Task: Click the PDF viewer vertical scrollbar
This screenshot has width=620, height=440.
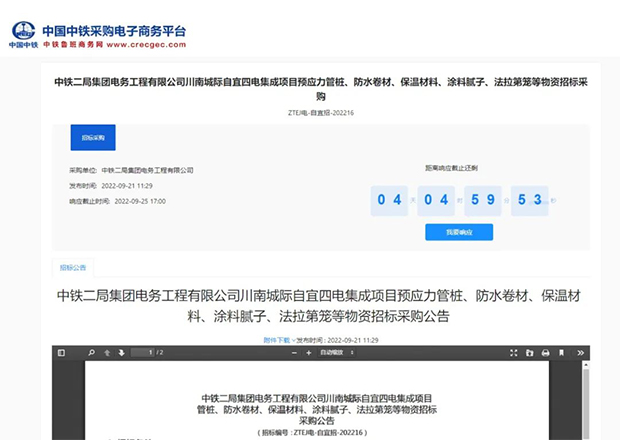Action: point(586,400)
